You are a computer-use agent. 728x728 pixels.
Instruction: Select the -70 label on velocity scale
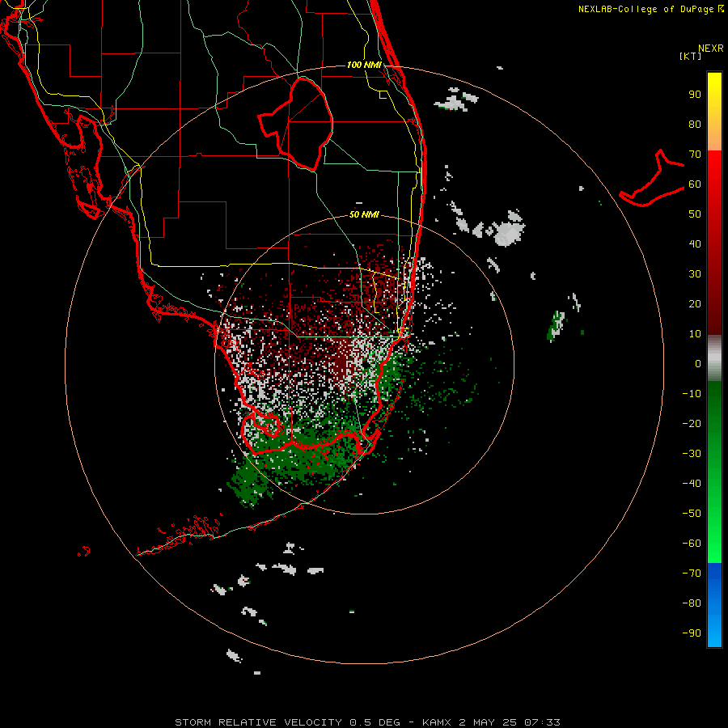click(x=692, y=574)
